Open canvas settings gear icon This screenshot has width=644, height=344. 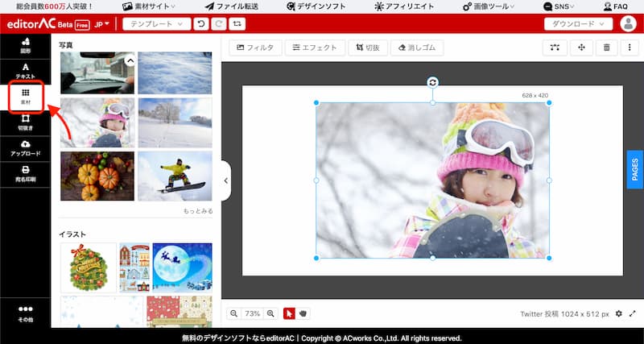point(619,313)
